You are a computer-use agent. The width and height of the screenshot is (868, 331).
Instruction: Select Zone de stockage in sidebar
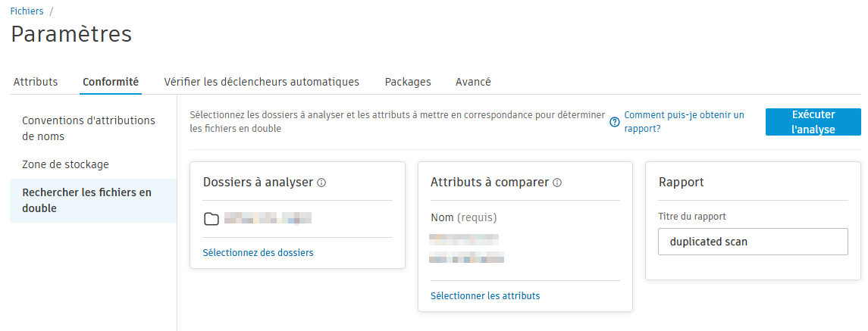pos(65,164)
